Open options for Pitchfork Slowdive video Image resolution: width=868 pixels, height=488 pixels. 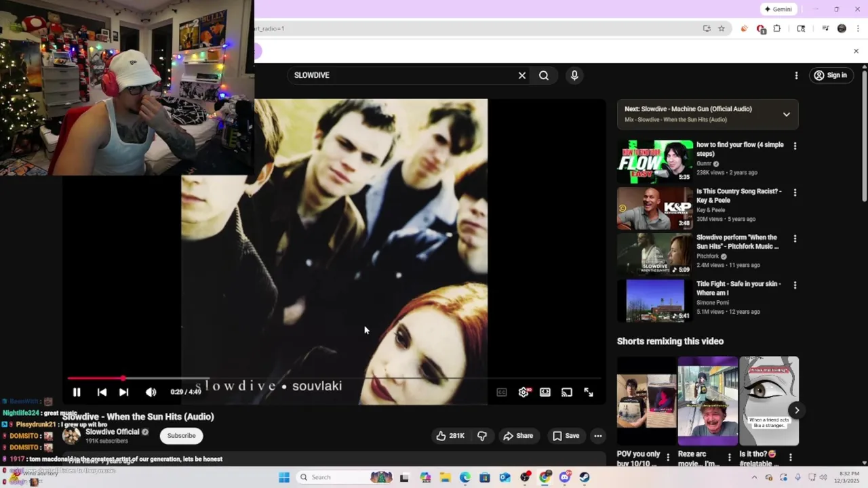[795, 239]
